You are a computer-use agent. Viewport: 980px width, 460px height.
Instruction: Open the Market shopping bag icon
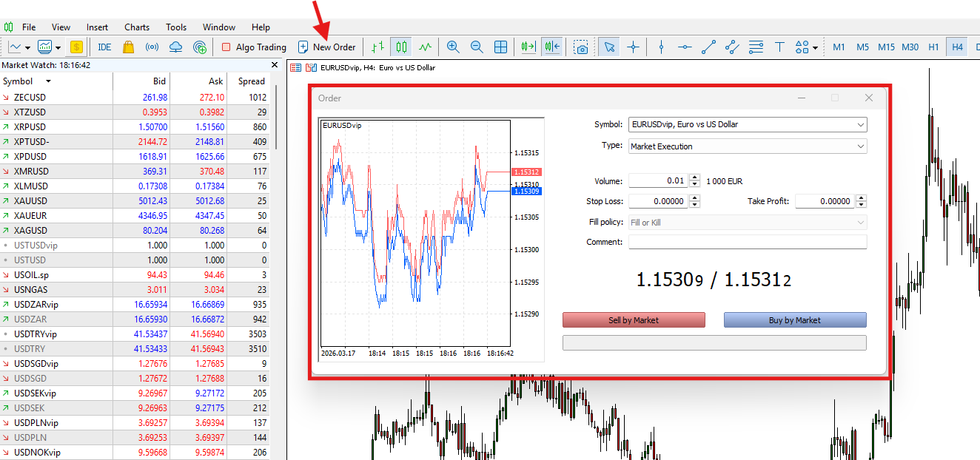coord(128,47)
